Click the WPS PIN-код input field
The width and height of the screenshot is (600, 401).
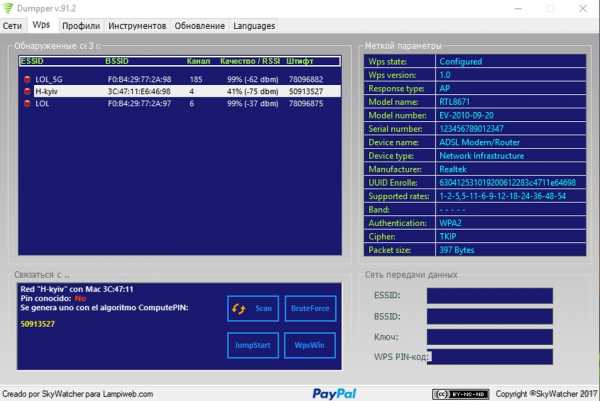tap(490, 357)
